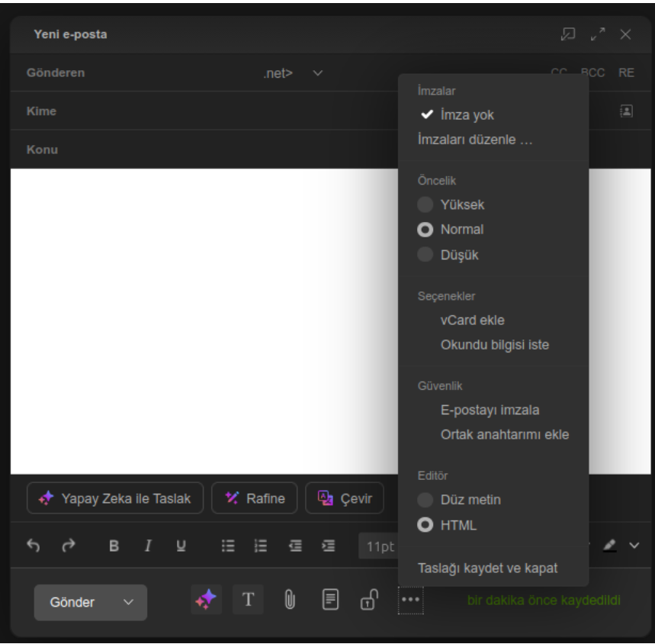Open the Gönder button dropdown arrow
The image size is (655, 644).
128,602
